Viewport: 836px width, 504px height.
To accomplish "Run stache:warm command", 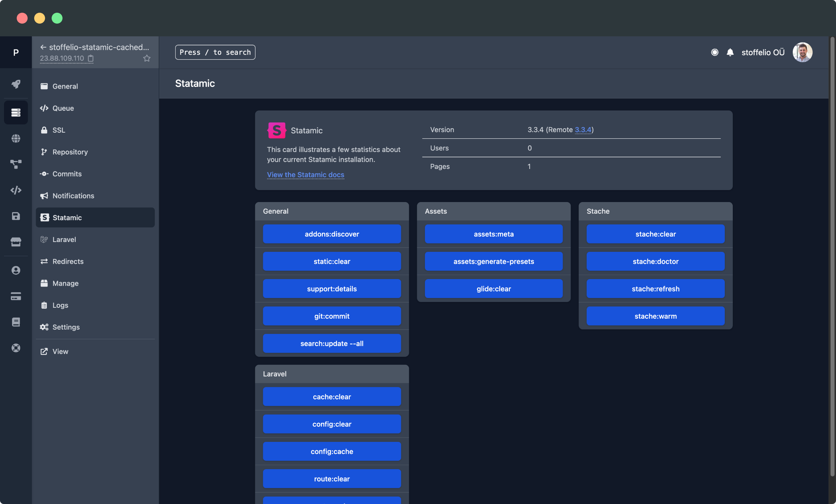I will coord(655,316).
